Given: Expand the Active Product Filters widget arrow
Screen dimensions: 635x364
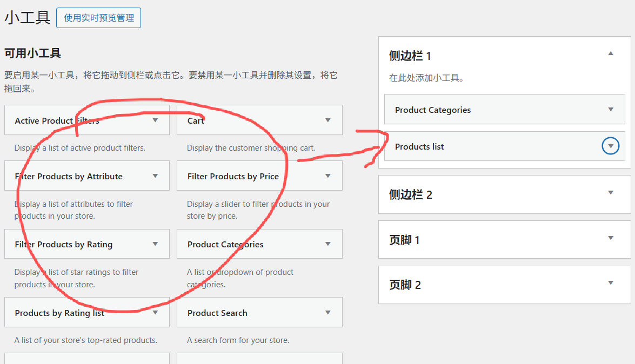Looking at the screenshot, I should pos(155,120).
